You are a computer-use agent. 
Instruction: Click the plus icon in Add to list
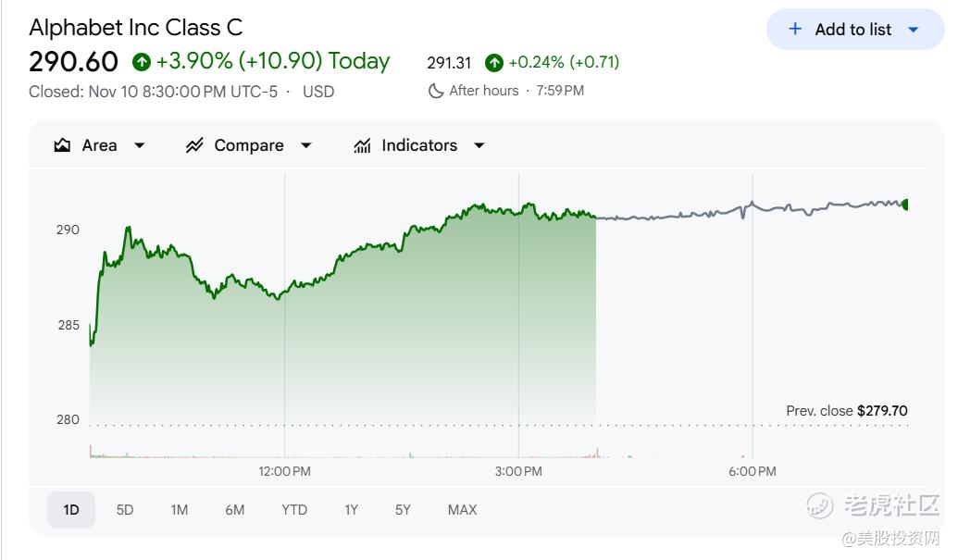[x=794, y=30]
